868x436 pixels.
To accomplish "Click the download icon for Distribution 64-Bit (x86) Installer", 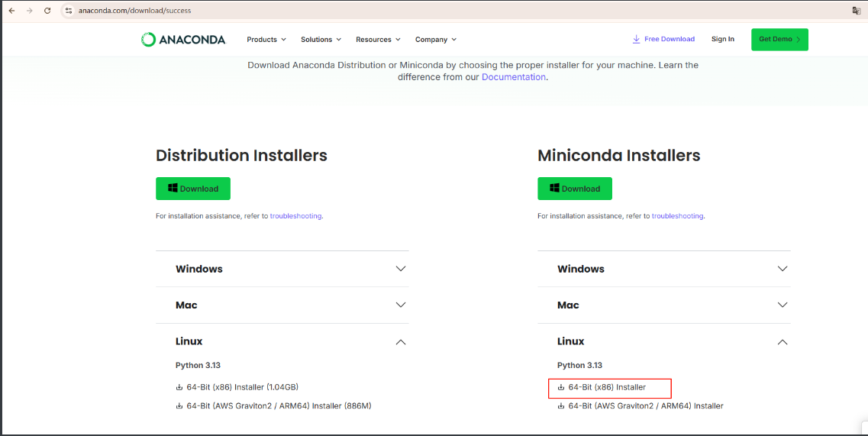I will click(x=179, y=388).
